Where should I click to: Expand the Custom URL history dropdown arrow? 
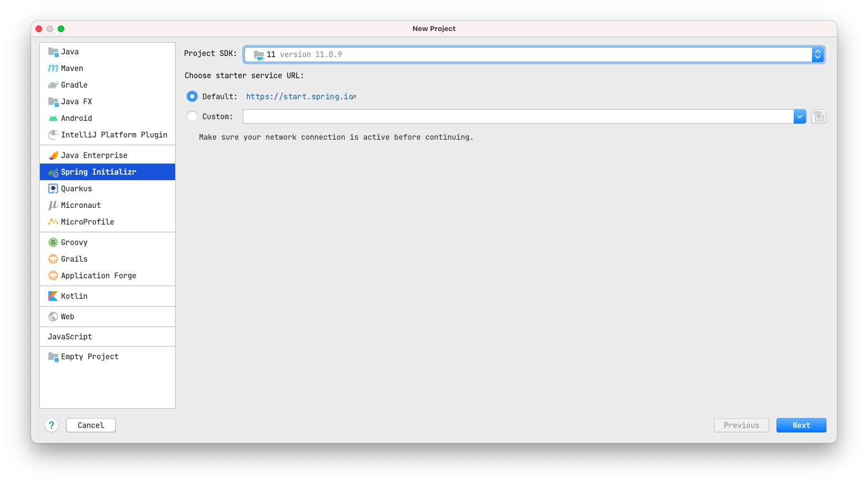click(800, 116)
